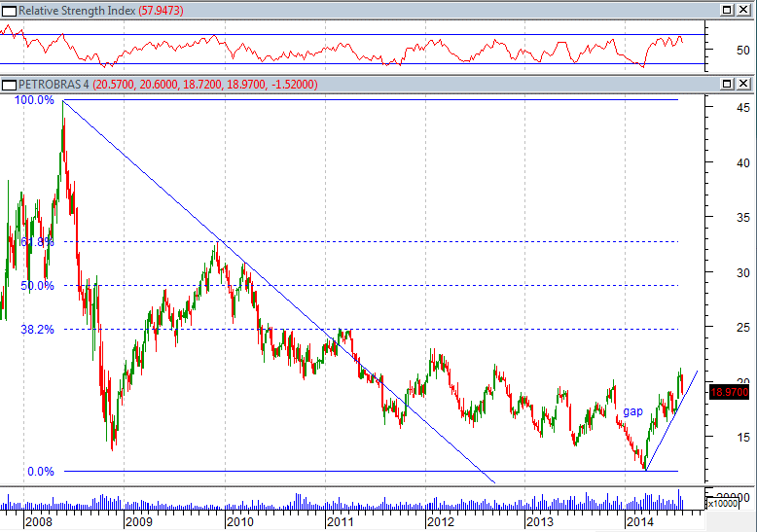Click the 61.8% Fibonacci label

tap(37, 241)
